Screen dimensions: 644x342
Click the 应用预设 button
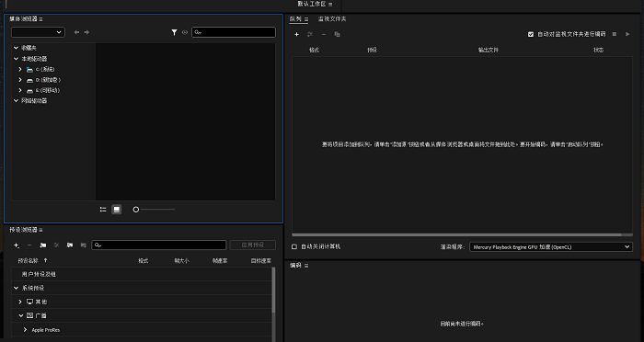pyautogui.click(x=253, y=245)
